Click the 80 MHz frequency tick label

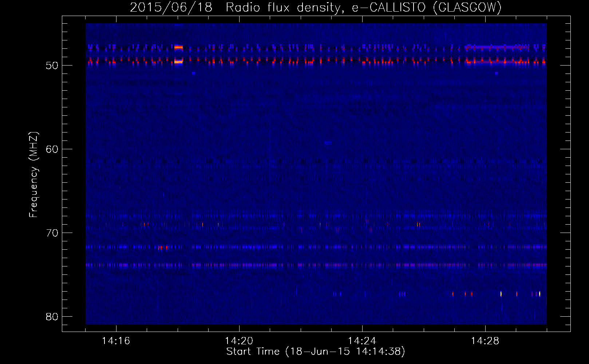coord(52,317)
